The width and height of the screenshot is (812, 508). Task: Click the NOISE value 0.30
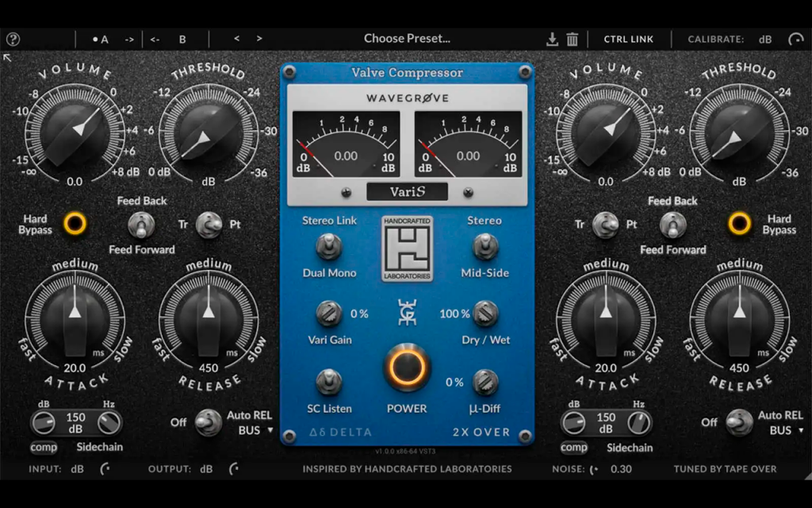(621, 469)
